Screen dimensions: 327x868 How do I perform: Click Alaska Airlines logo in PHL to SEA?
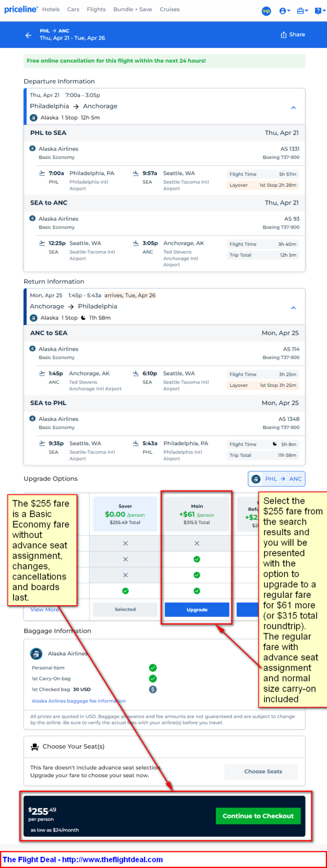click(x=32, y=148)
